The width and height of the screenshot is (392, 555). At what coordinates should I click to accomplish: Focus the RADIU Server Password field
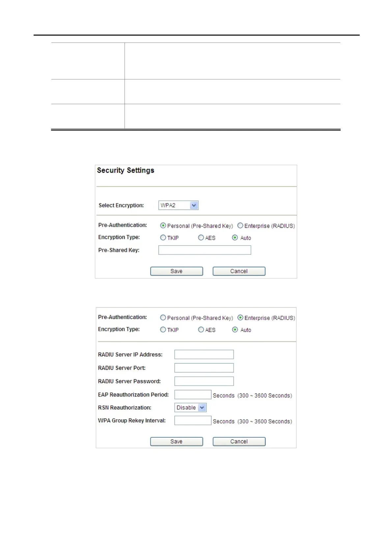[x=204, y=381]
